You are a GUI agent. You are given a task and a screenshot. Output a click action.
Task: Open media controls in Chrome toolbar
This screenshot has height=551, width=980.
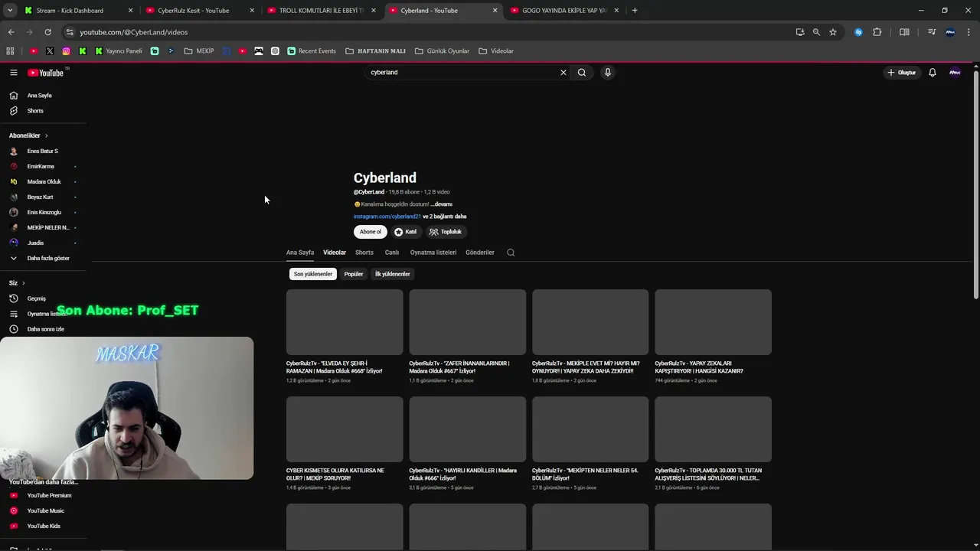point(932,32)
